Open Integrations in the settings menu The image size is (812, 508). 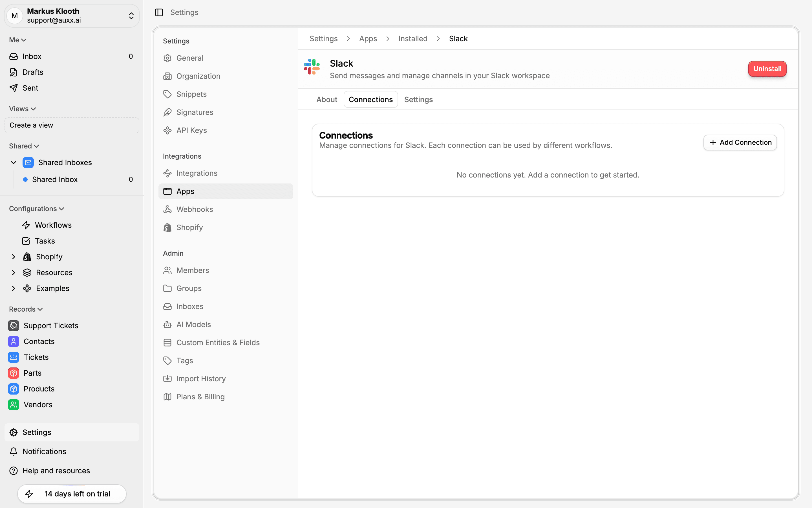pyautogui.click(x=226, y=173)
